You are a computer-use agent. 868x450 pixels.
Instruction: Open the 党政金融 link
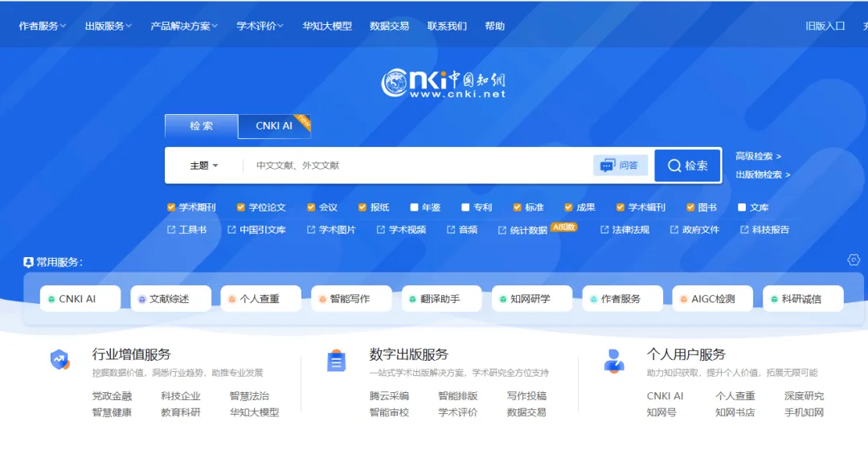point(112,396)
